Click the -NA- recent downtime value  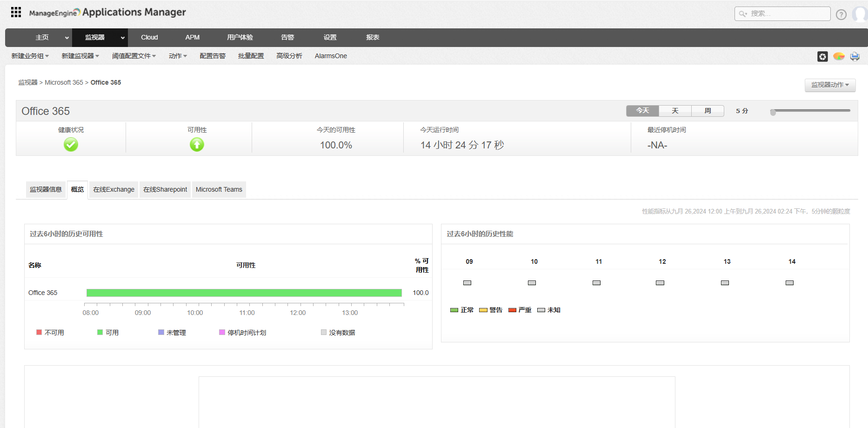pos(657,145)
